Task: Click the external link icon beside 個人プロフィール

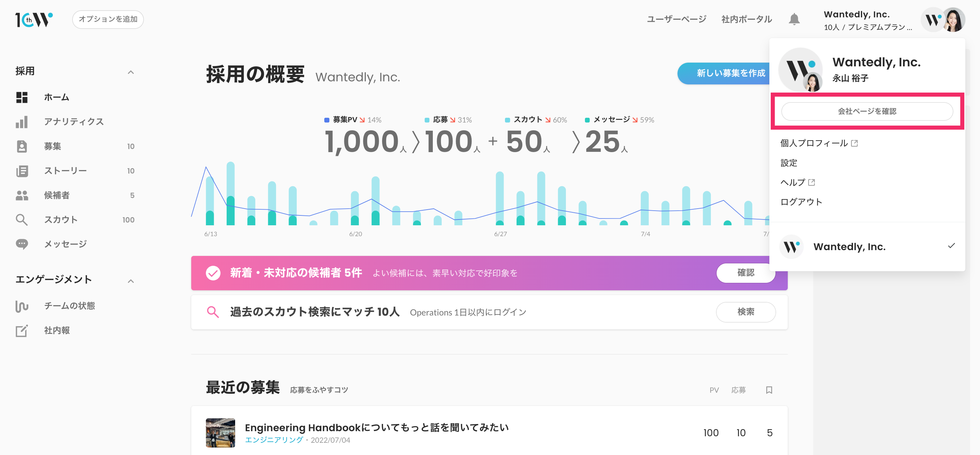Action: coord(854,143)
